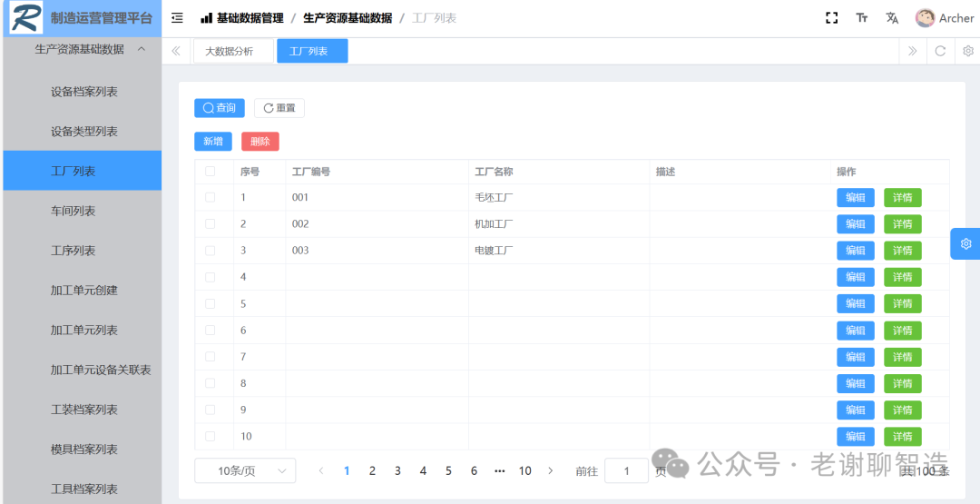Check the checkbox for row 7
The width and height of the screenshot is (980, 504).
210,356
